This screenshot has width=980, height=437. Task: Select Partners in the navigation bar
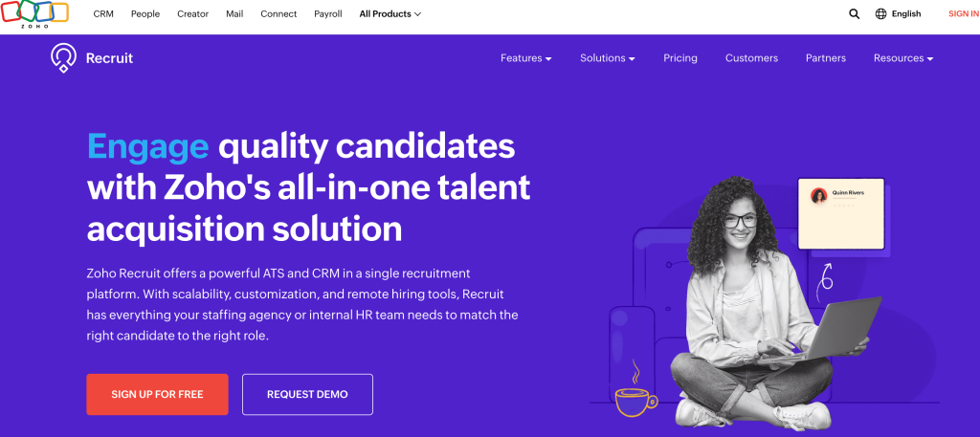pyautogui.click(x=825, y=58)
